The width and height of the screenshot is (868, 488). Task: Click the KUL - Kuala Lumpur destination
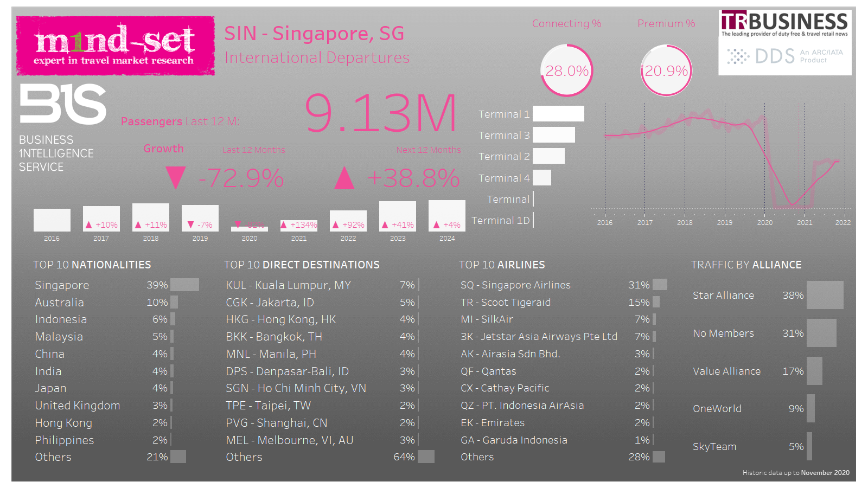(x=288, y=285)
